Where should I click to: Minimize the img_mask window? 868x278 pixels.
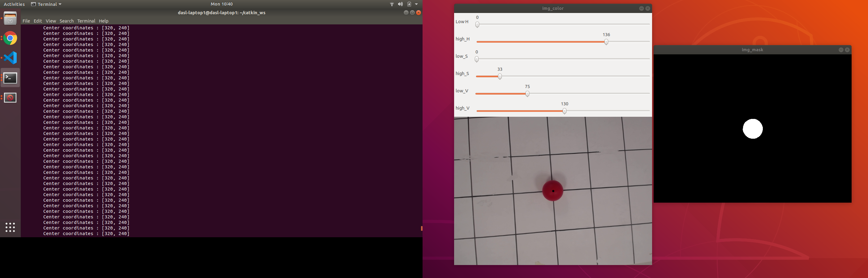pyautogui.click(x=841, y=50)
